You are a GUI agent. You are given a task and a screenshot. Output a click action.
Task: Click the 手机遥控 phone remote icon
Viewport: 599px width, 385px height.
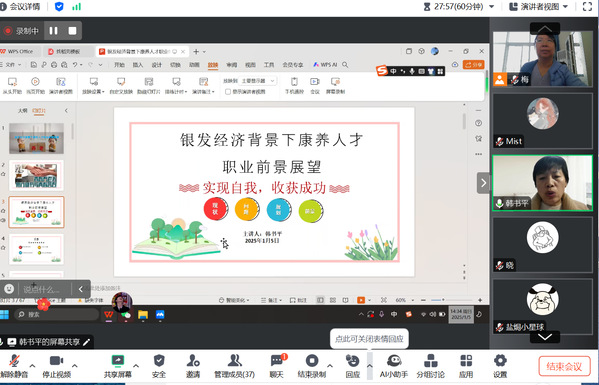294,81
